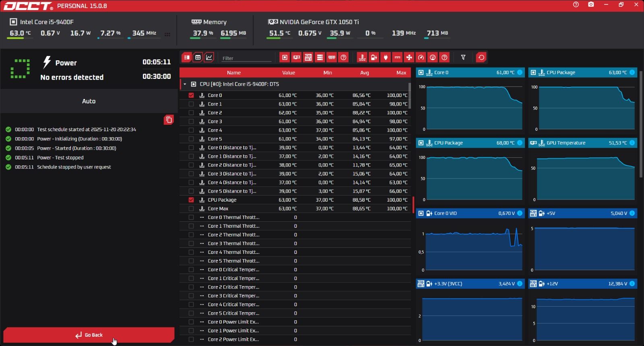
Task: Switch to graph-only monitoring view
Action: pos(209,58)
